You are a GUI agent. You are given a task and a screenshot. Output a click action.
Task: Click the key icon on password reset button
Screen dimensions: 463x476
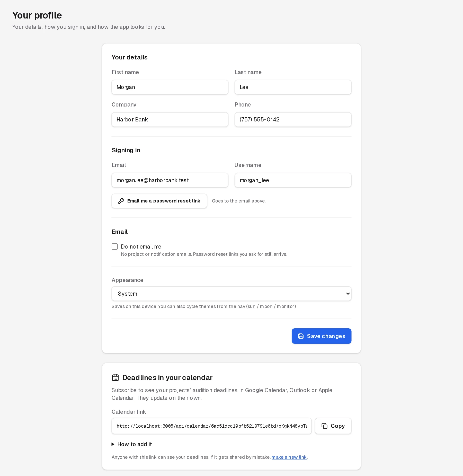121,201
